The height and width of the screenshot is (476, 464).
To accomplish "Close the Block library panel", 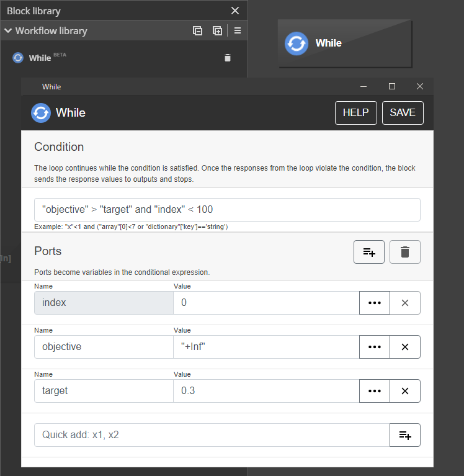I will pyautogui.click(x=234, y=11).
